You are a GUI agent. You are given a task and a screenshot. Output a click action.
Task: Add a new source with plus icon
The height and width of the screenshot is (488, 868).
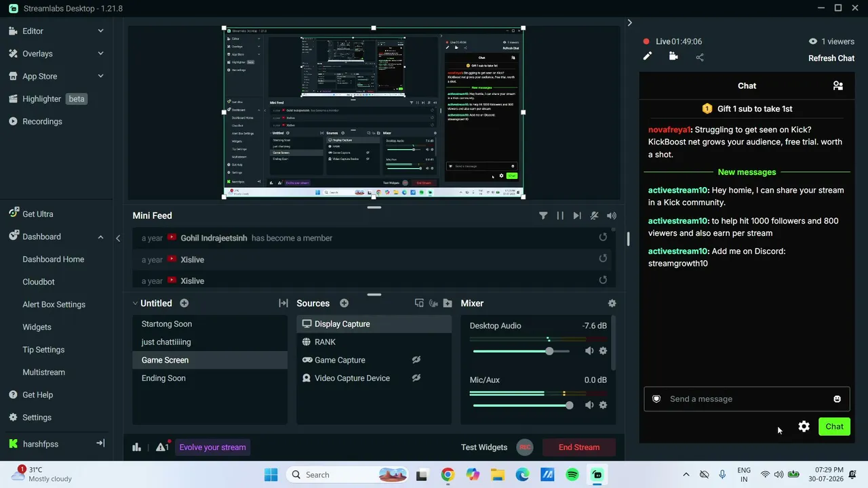click(344, 303)
